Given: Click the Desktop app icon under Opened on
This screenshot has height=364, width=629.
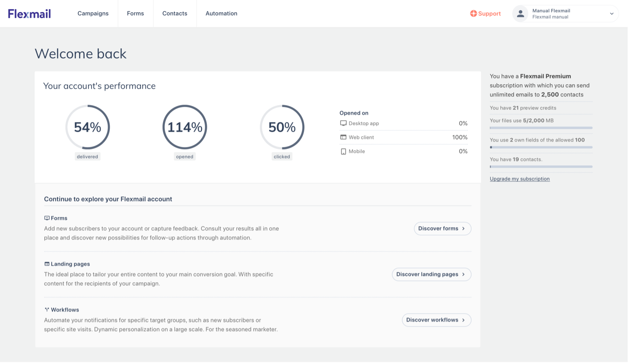Looking at the screenshot, I should pos(343,123).
